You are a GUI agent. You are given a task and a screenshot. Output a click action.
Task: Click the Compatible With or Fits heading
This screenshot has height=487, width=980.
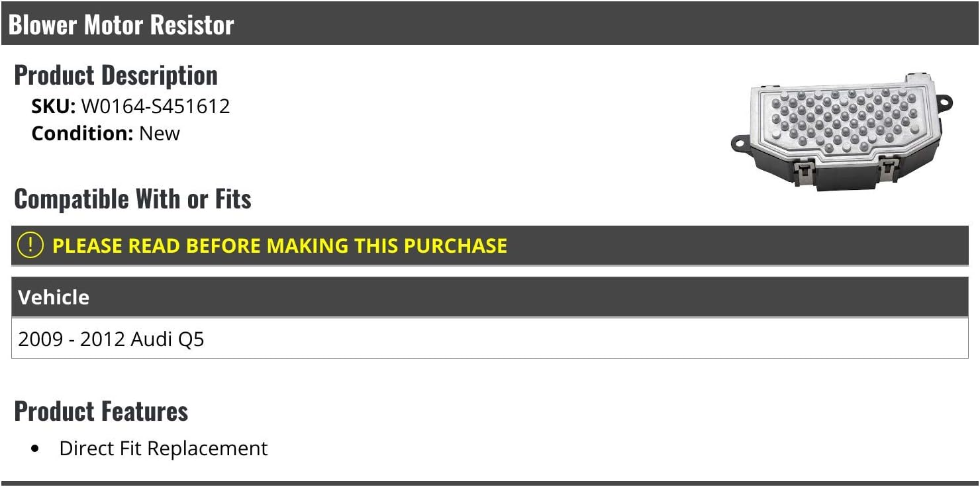click(x=132, y=199)
